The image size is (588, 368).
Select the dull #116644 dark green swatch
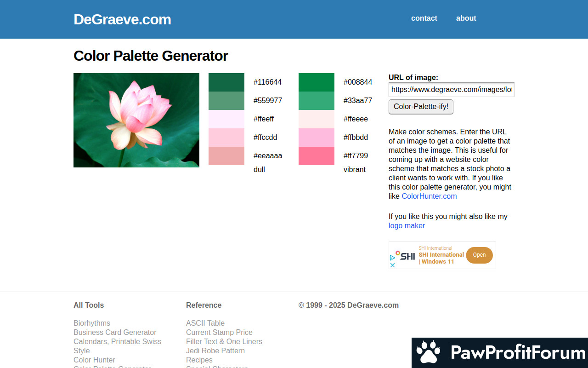click(x=226, y=82)
